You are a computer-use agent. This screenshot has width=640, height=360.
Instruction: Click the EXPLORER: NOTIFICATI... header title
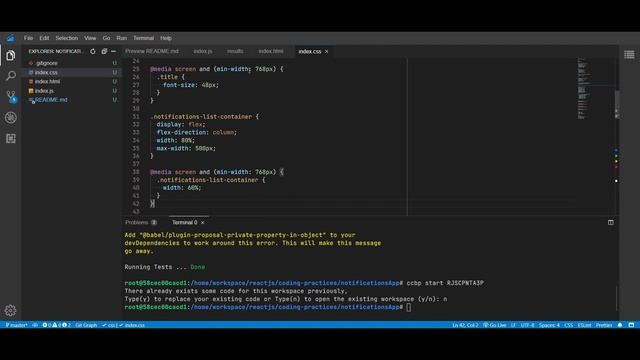[56, 51]
